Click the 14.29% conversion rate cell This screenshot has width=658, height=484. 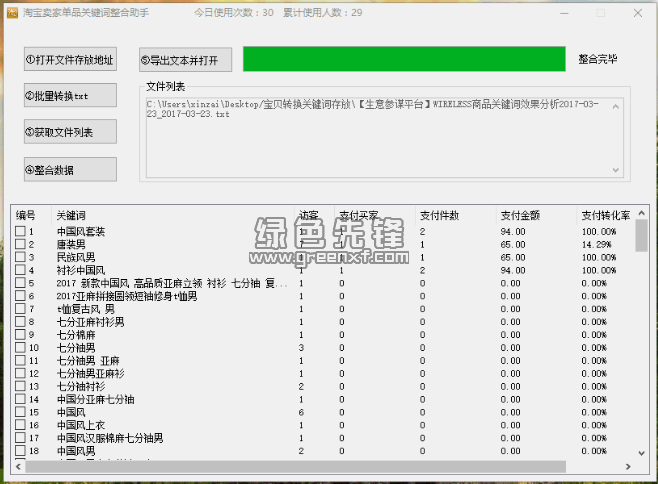tap(596, 244)
